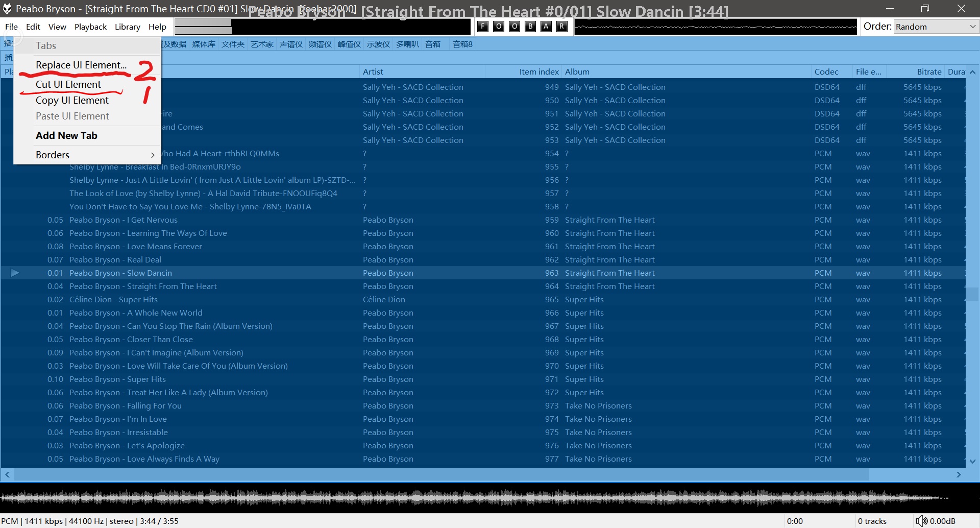Select Peabo Bryson - Irresistable row
The image size is (980, 528).
point(483,432)
